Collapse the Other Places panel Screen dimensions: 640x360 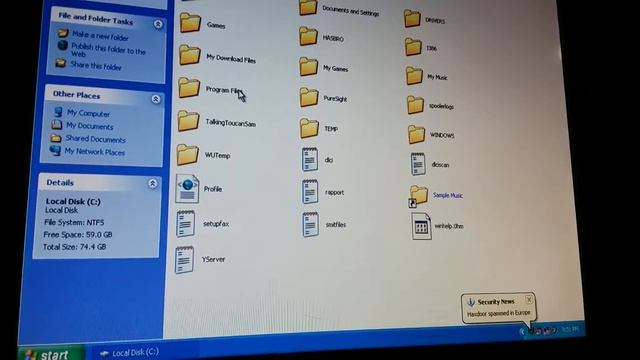(x=156, y=99)
